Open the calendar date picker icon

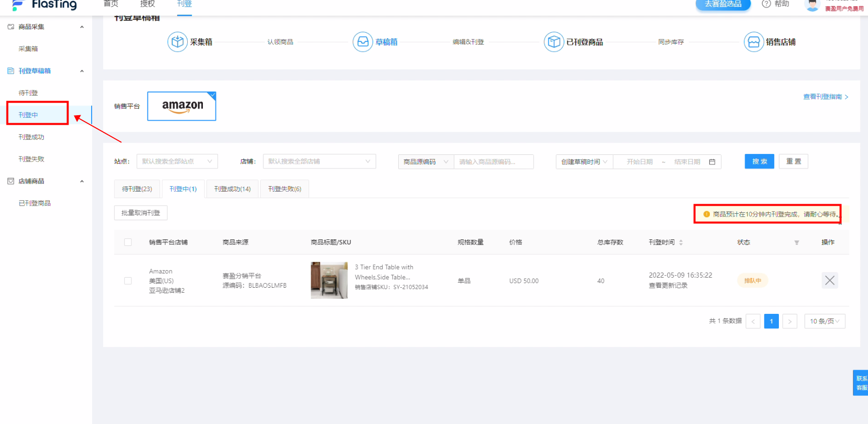pyautogui.click(x=712, y=162)
